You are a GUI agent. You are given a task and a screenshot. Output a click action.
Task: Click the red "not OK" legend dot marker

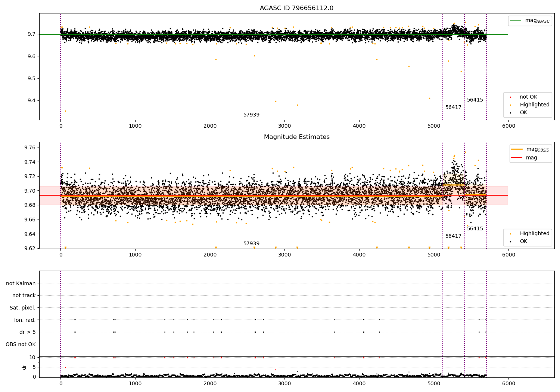coord(510,97)
